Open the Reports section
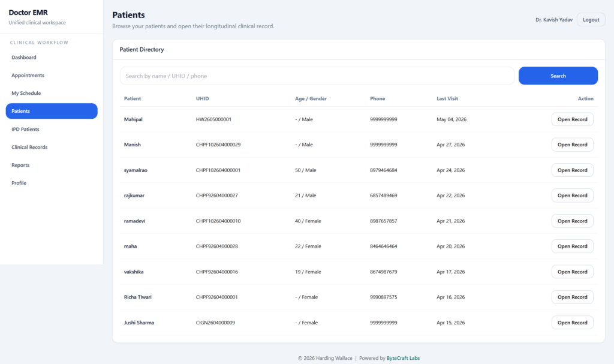Viewport: 614px width, 364px height. pos(52,165)
